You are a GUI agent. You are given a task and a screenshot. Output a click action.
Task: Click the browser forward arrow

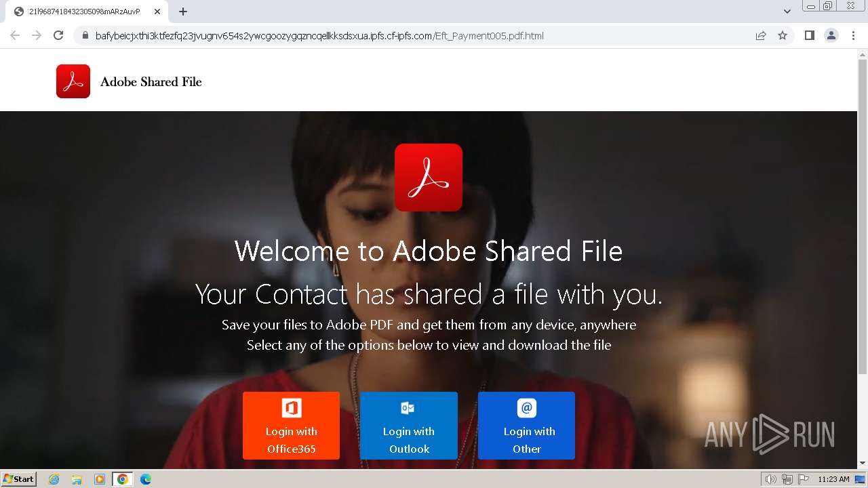pos(37,35)
